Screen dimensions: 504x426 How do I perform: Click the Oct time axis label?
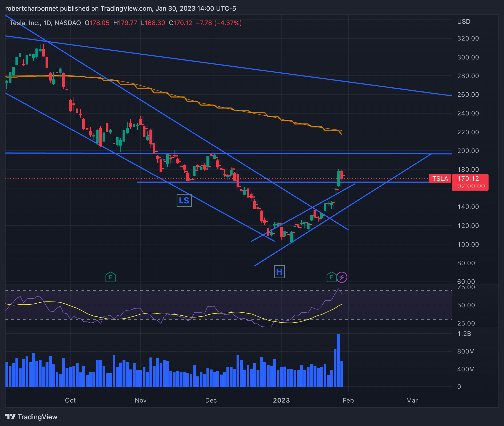click(70, 400)
